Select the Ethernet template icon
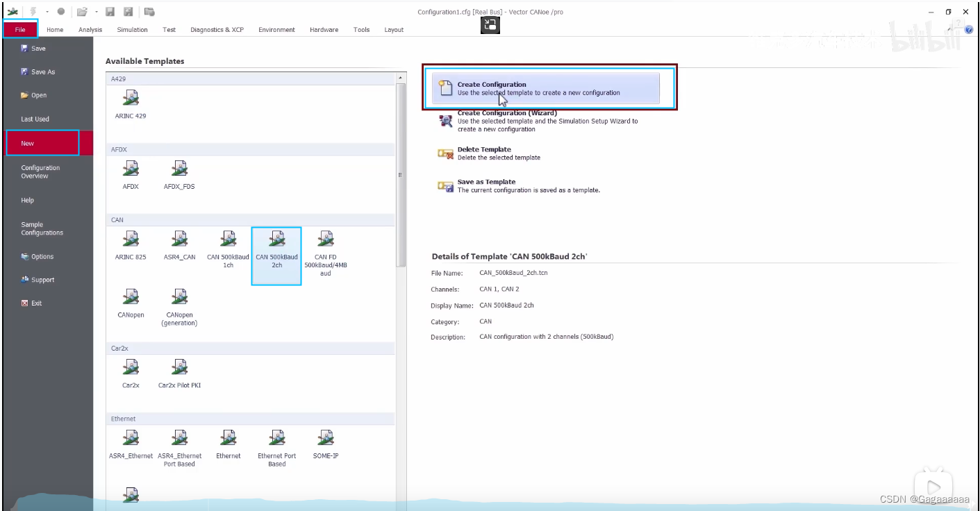This screenshot has height=511, width=980. [228, 445]
